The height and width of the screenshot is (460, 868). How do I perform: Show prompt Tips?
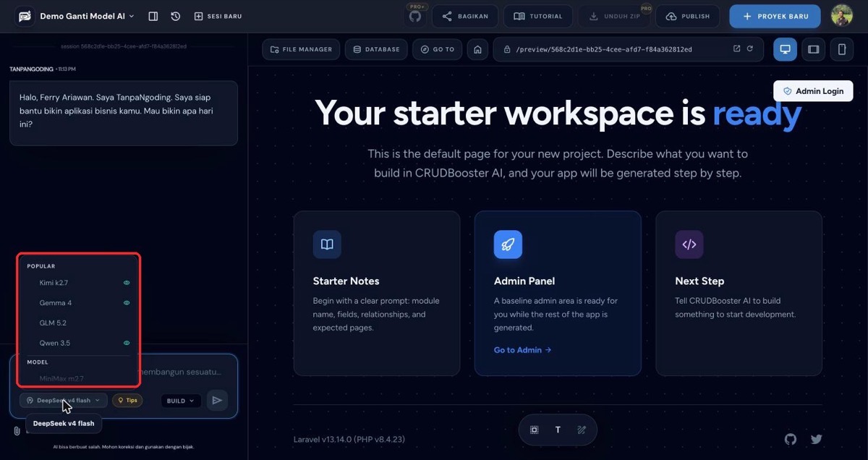pos(127,401)
